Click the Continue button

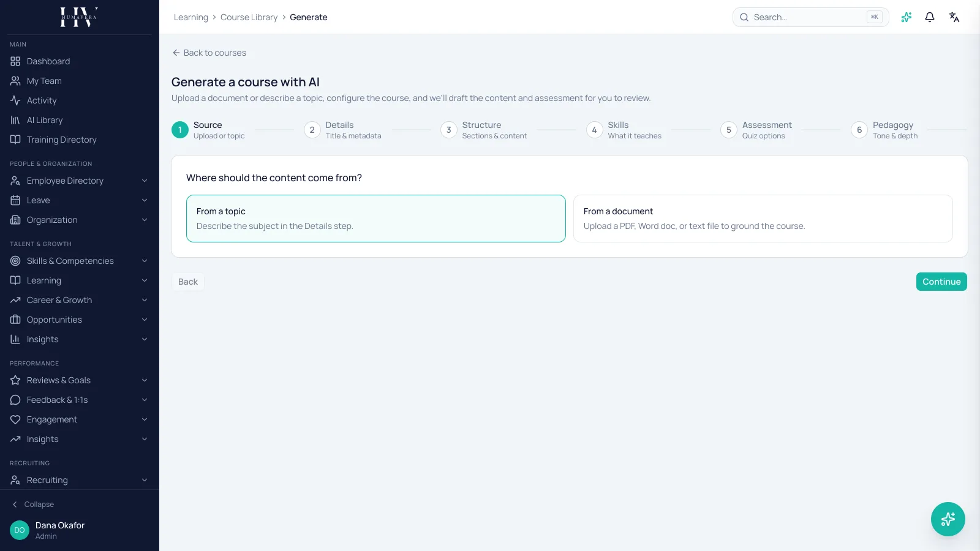tap(941, 282)
